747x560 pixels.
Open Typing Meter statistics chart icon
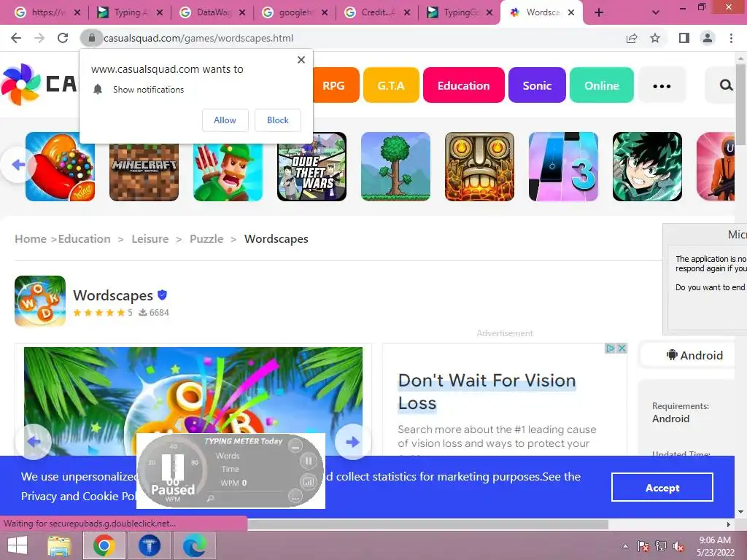point(309,482)
